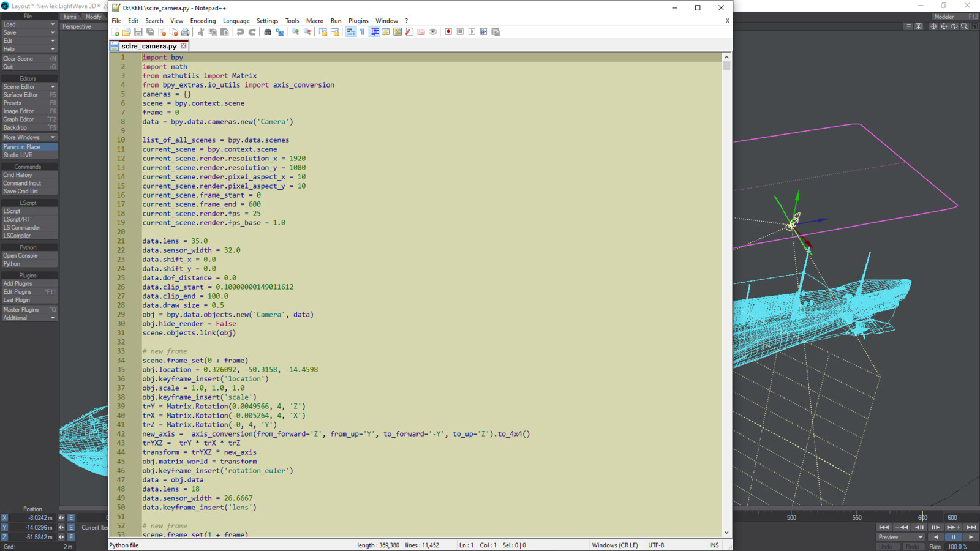Screen dimensions: 980x551
Task: Click the Monitoring eye icon in toolbar
Action: (x=433, y=32)
